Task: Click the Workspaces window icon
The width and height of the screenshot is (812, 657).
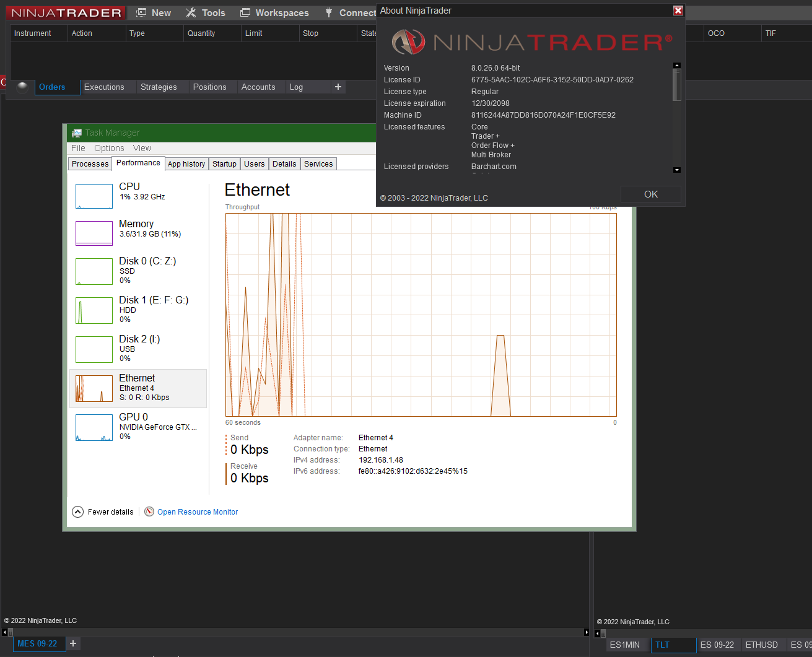Action: 245,12
